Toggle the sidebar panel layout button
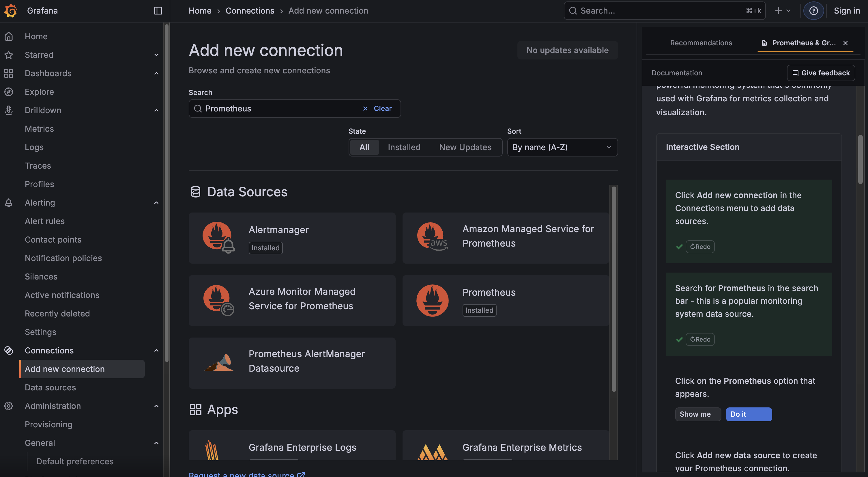The image size is (868, 477). 157,10
